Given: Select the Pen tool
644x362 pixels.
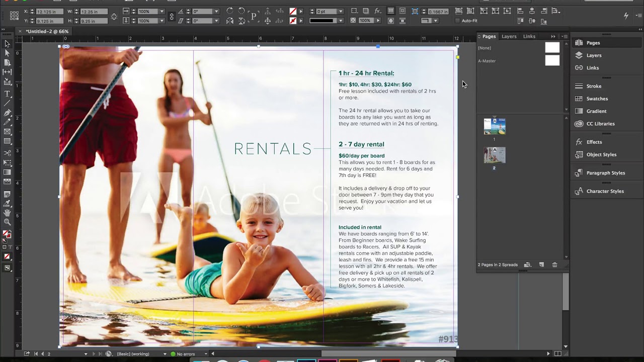Looking at the screenshot, I should tap(7, 113).
